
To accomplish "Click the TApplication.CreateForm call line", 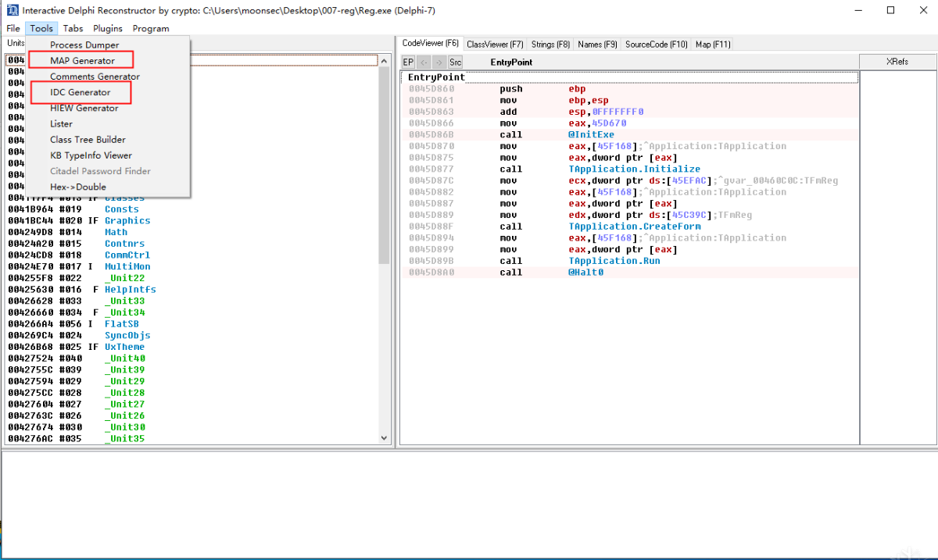I will [630, 226].
